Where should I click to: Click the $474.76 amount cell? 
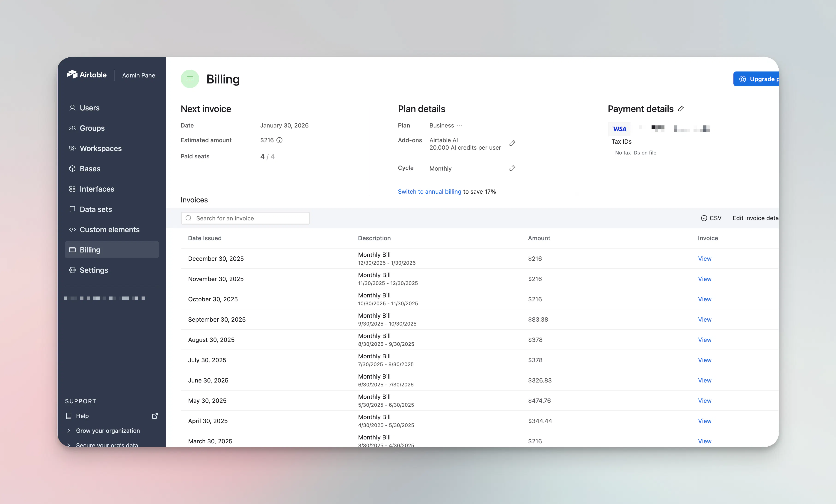pos(540,401)
